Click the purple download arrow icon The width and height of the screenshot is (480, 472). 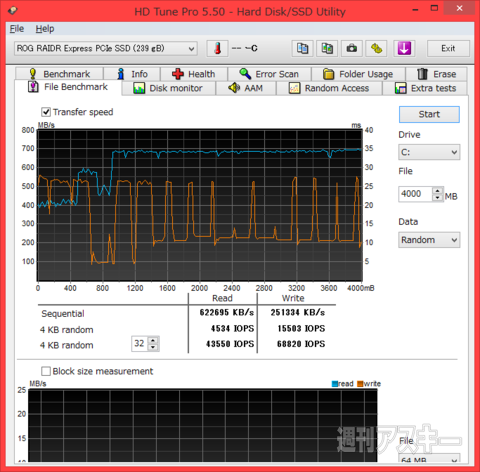pyautogui.click(x=404, y=49)
